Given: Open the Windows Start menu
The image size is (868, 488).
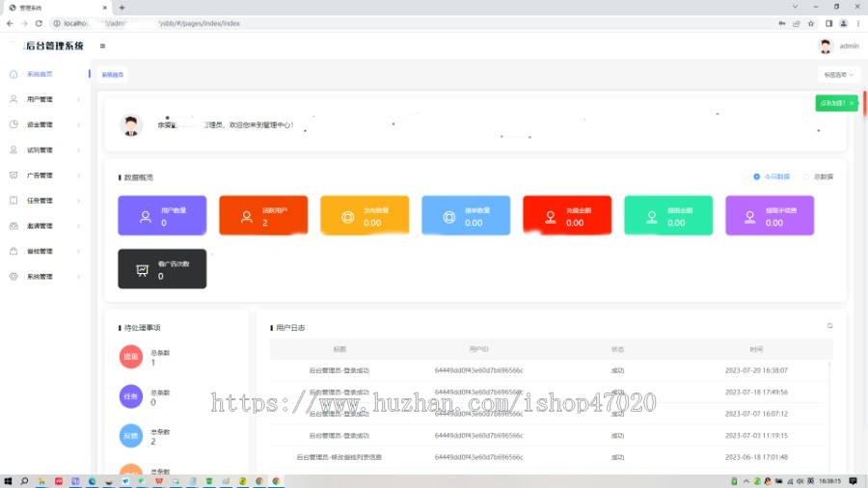Looking at the screenshot, I should [x=8, y=481].
